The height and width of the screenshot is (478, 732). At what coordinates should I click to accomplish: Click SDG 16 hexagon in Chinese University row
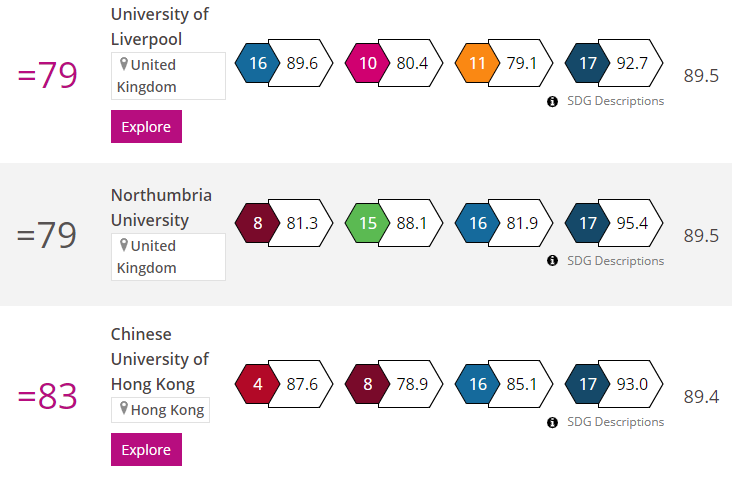click(x=477, y=385)
